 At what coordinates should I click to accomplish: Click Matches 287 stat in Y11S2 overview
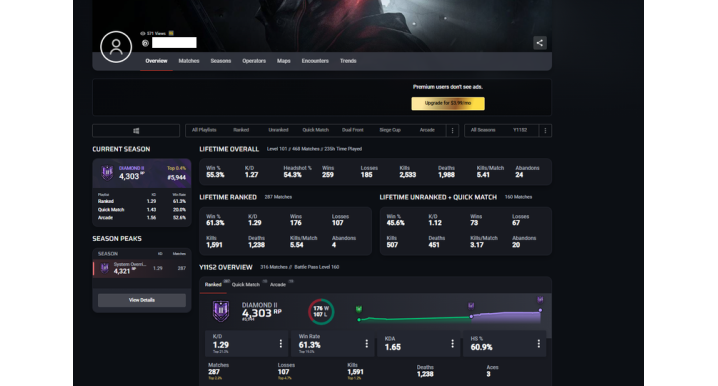coord(214,372)
